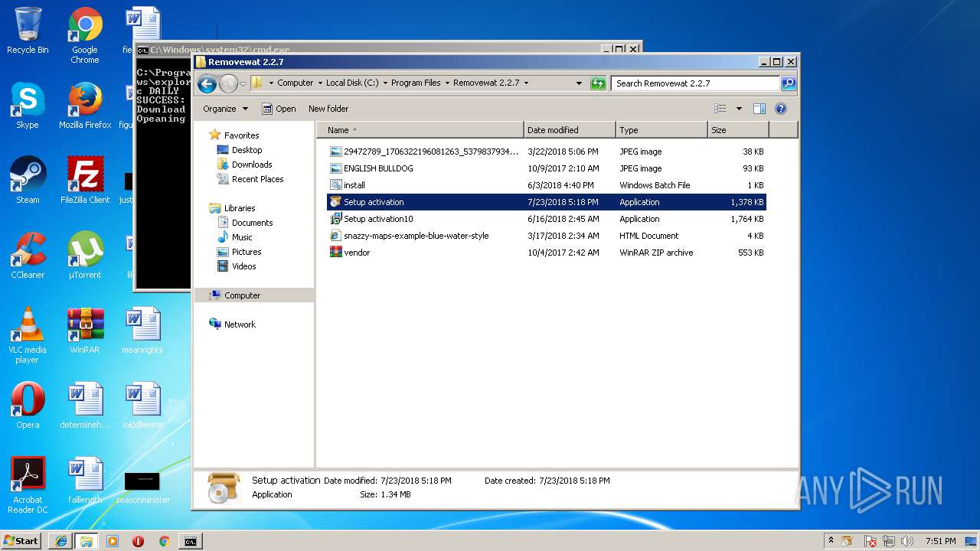Expand the Computer breadcrumb arrow
Image resolution: width=980 pixels, height=551 pixels.
(x=320, y=83)
